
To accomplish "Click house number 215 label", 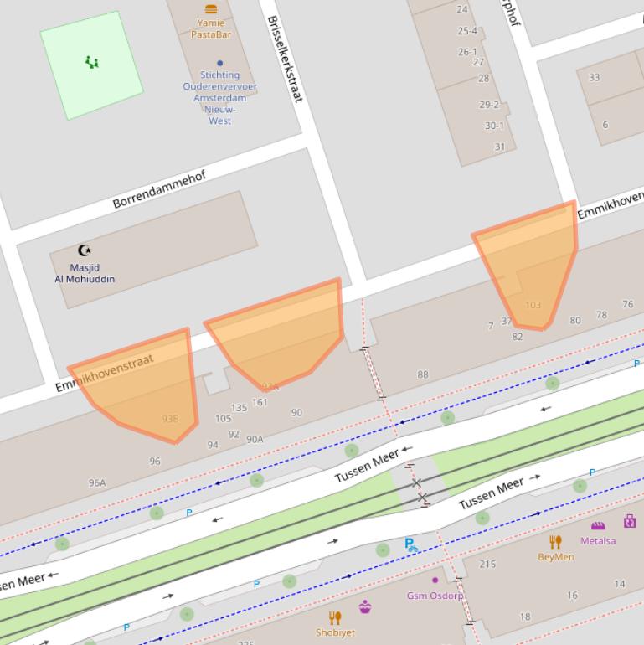I will pyautogui.click(x=487, y=565).
